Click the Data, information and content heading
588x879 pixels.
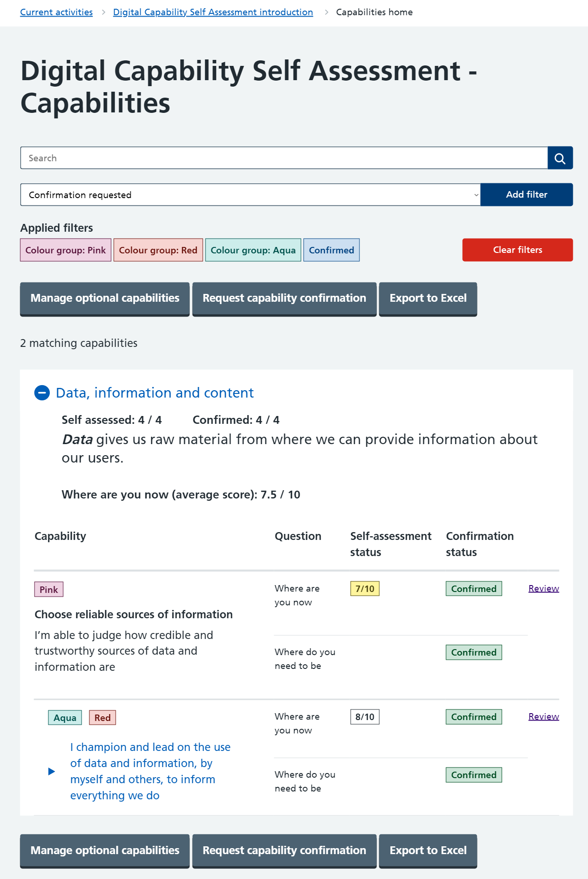click(x=155, y=393)
